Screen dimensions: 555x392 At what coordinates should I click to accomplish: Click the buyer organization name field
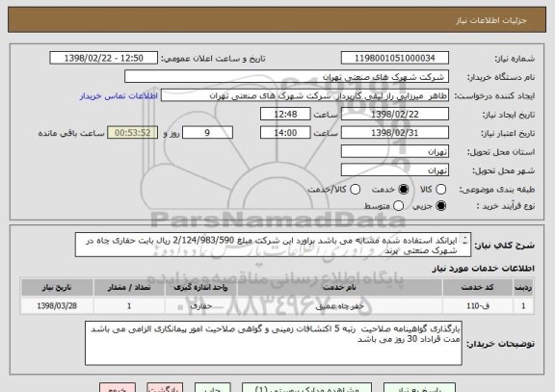[x=287, y=77]
